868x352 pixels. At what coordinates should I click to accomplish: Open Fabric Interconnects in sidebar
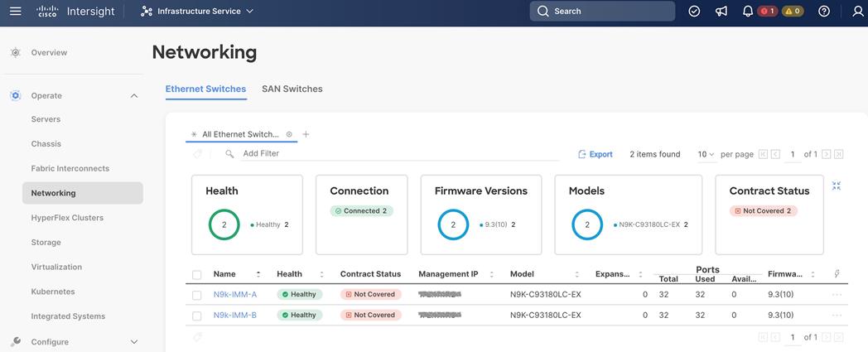pos(70,168)
